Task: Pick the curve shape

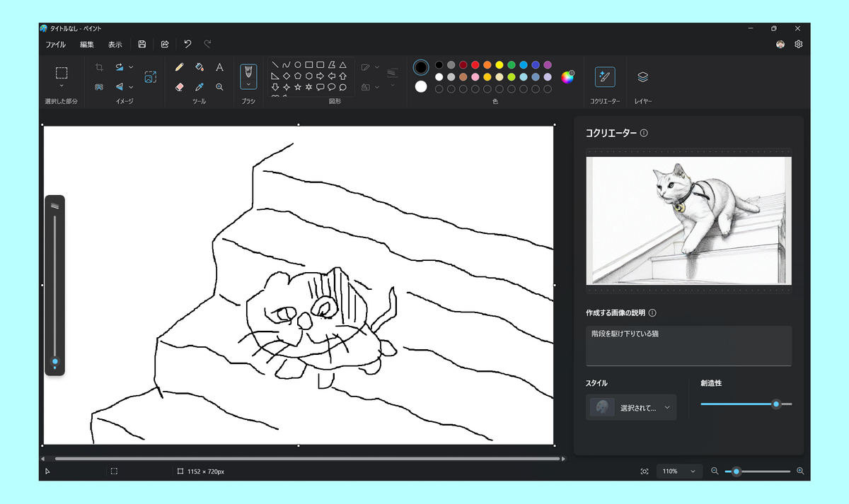Action: click(x=287, y=64)
